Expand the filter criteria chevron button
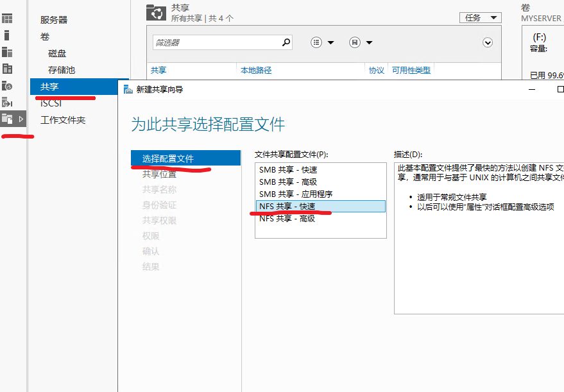 [x=488, y=42]
